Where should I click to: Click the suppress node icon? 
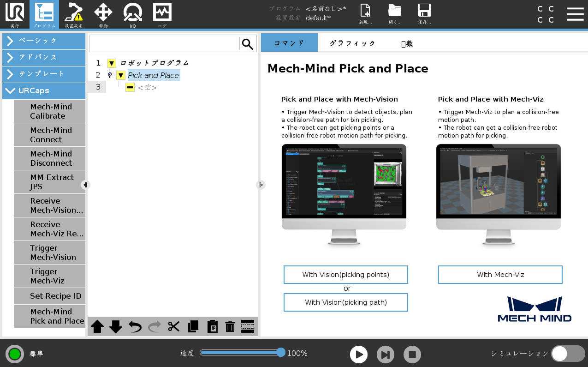248,327
